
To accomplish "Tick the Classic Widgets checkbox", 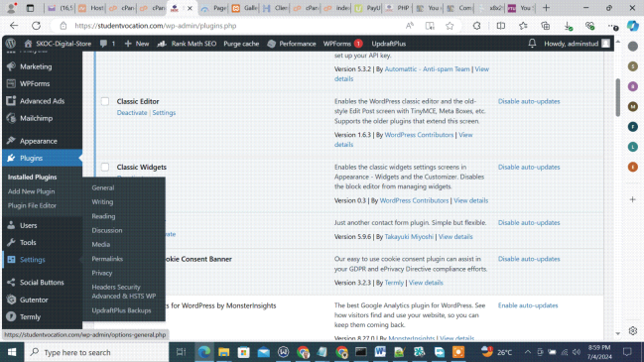I will [x=105, y=167].
